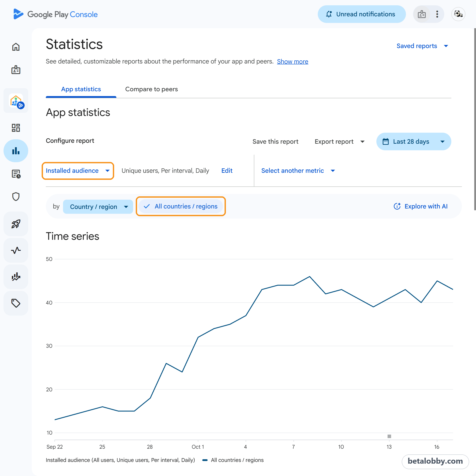The image size is (476, 476).
Task: Open the Last 28 days date range picker
Action: (x=414, y=141)
